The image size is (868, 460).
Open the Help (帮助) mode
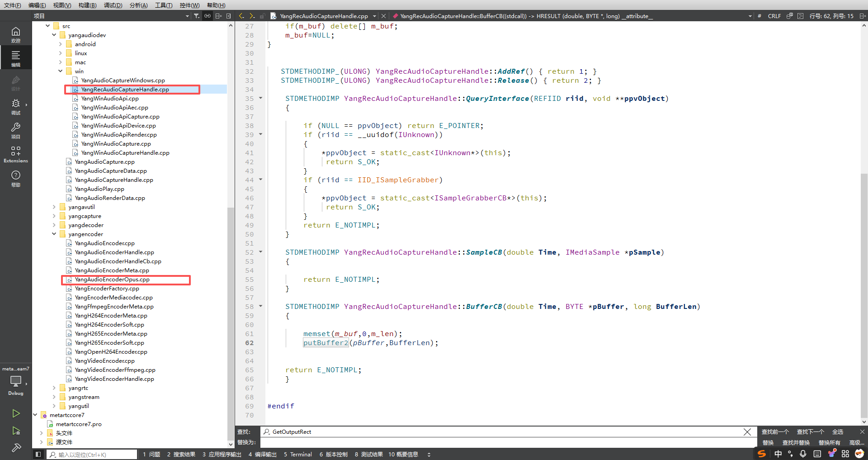click(16, 179)
